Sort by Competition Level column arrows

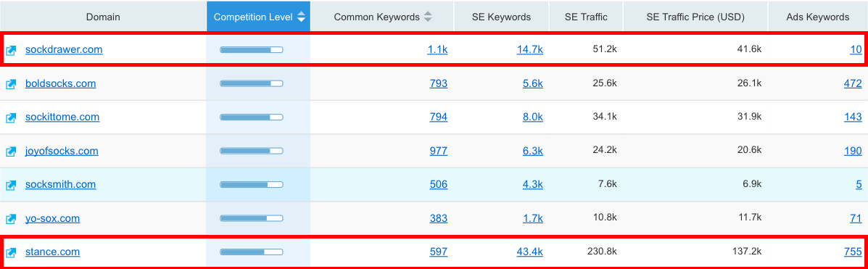(301, 17)
